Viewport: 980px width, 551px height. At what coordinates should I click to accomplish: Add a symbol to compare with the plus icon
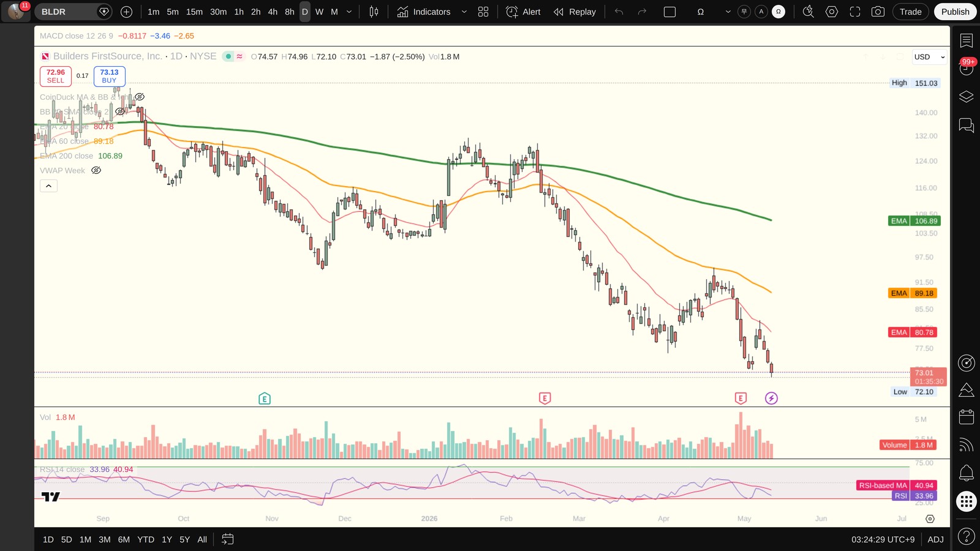tap(126, 12)
